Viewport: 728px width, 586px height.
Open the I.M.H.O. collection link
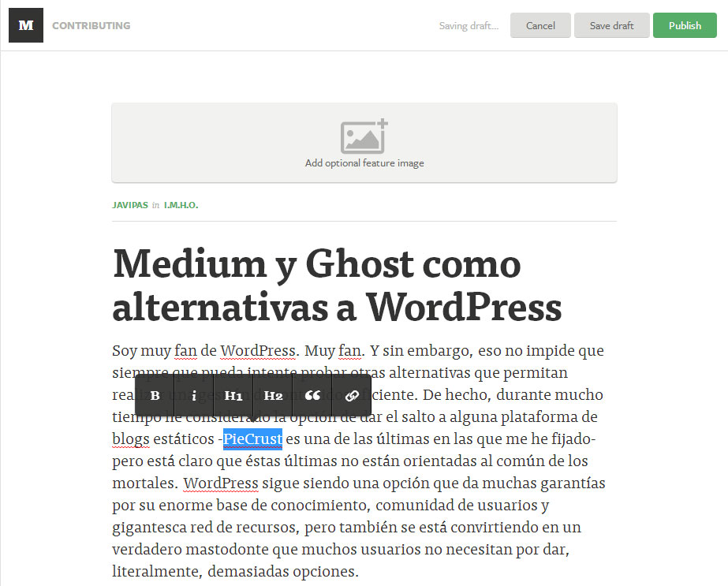[181, 205]
